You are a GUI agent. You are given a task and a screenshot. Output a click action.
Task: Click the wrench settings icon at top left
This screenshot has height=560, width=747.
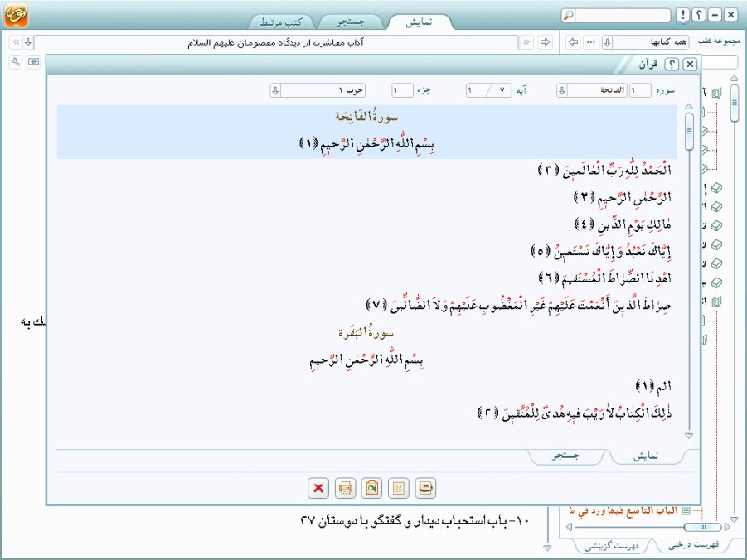[15, 61]
